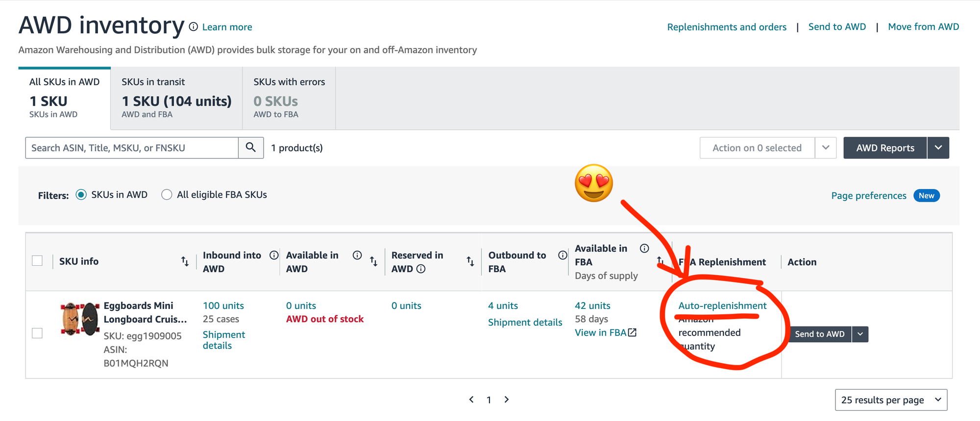Viewport: 980px width, 421px height.
Task: Click info icon next to Inbound into AWD
Action: [x=274, y=255]
